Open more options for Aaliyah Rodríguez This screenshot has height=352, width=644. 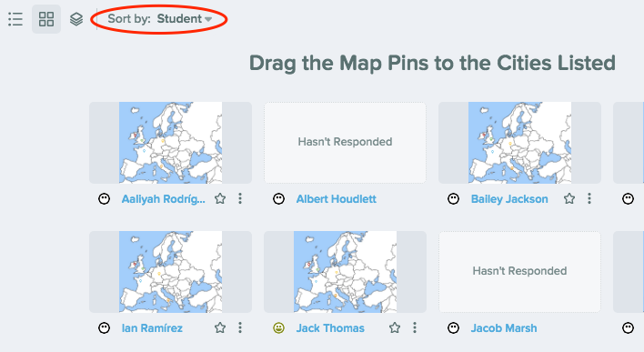tap(240, 199)
